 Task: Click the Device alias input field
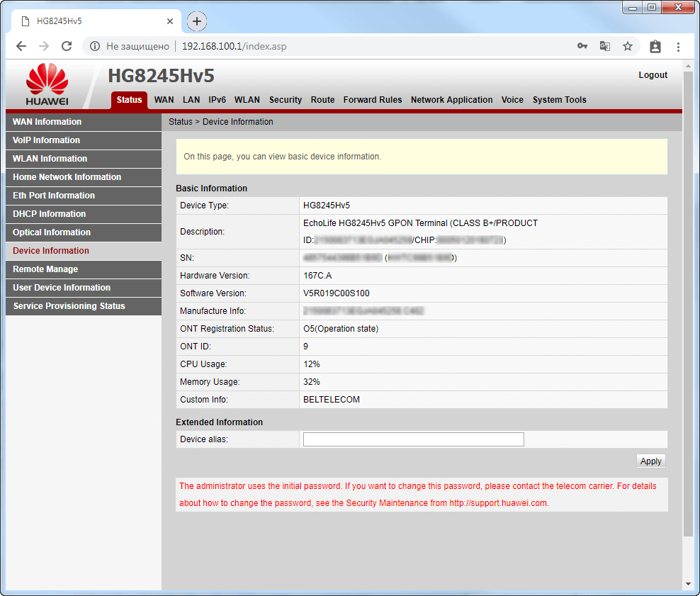coord(413,439)
